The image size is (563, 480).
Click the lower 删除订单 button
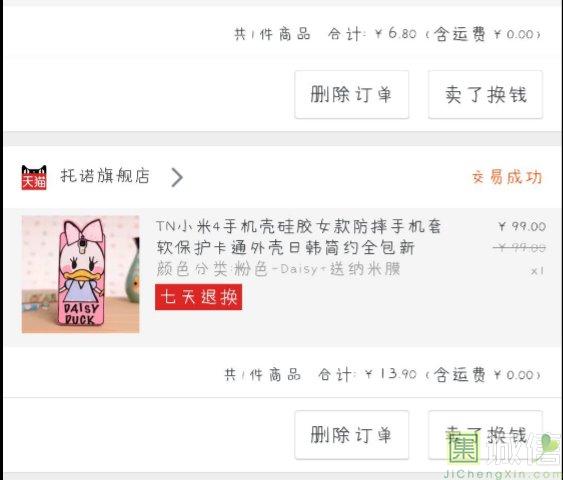352,435
